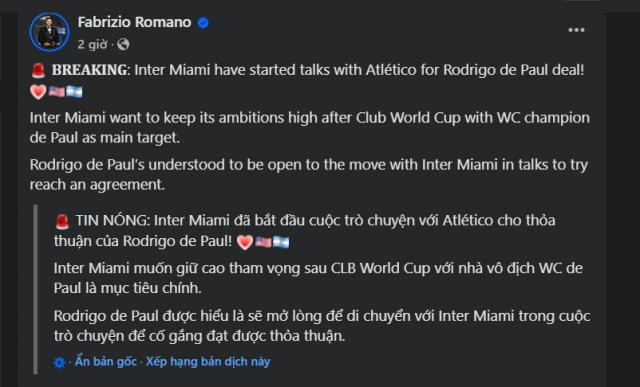640x387 pixels.
Task: Click the globe public-audience icon
Action: tap(123, 44)
